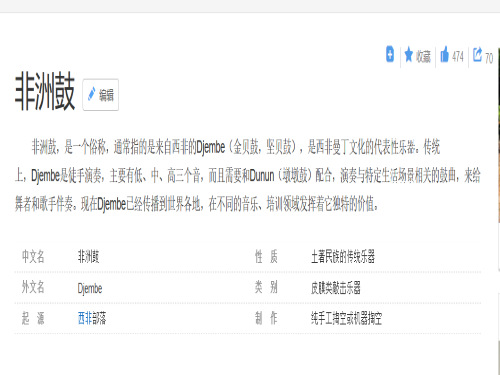Click the vertical scrollbar at right

click(499, 357)
